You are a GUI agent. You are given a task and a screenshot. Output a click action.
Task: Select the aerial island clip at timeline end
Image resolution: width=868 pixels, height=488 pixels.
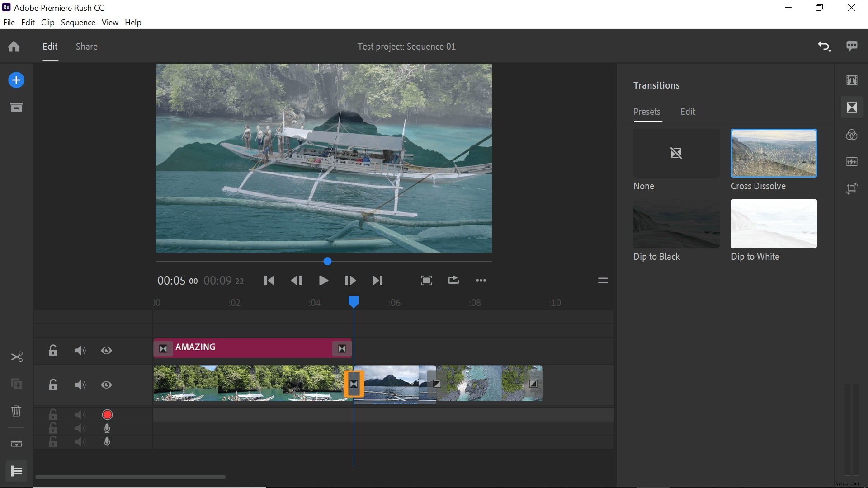click(x=490, y=383)
